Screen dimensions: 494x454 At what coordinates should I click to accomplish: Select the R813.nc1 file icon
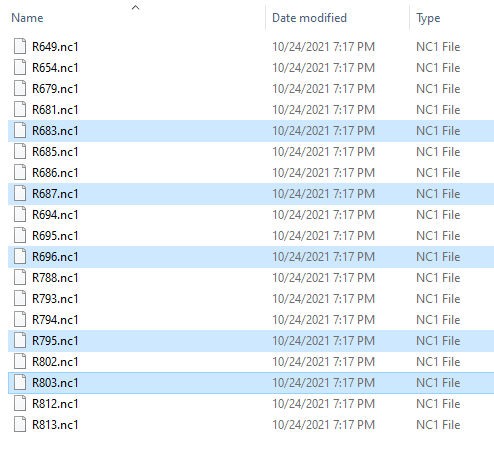20,424
